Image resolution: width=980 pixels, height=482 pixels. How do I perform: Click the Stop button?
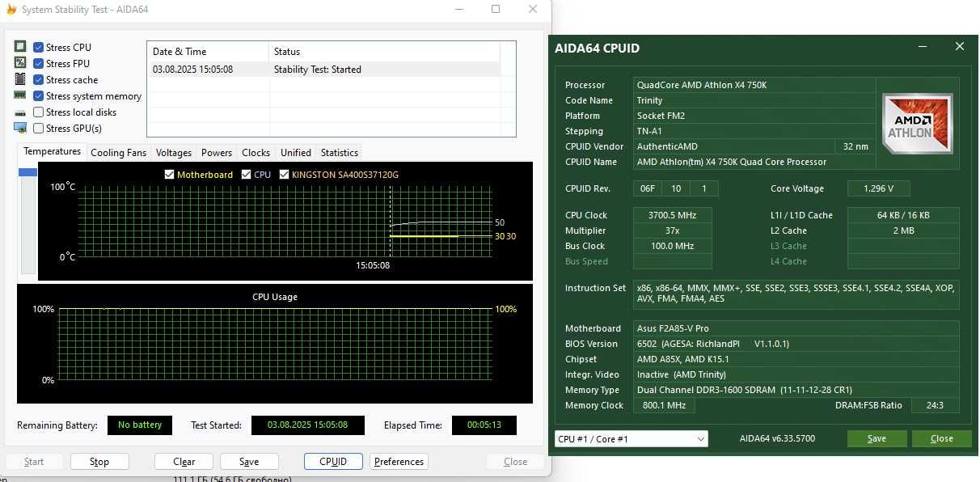click(x=99, y=462)
